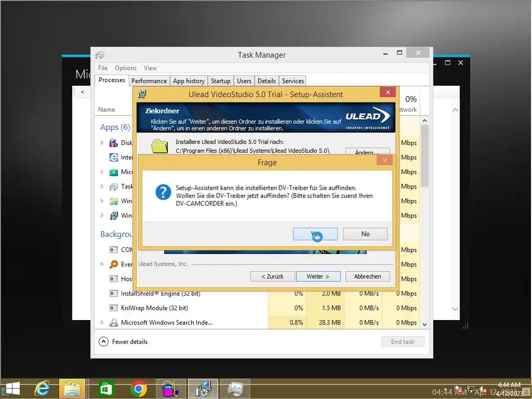Expand Microsoft Windows Search Indexer row
Screen dimensions: 532x399
click(x=102, y=322)
